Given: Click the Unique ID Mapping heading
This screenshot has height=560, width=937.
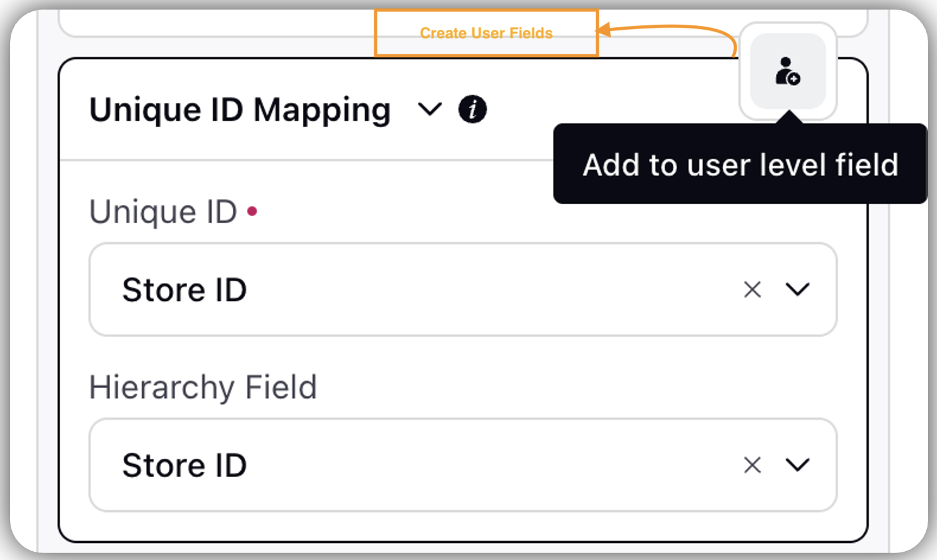Looking at the screenshot, I should (x=240, y=110).
